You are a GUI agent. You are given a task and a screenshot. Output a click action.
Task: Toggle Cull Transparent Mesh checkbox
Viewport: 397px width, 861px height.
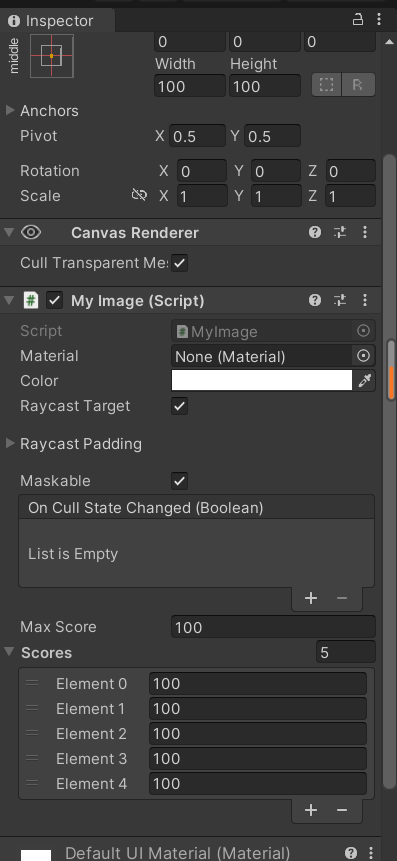click(x=180, y=263)
